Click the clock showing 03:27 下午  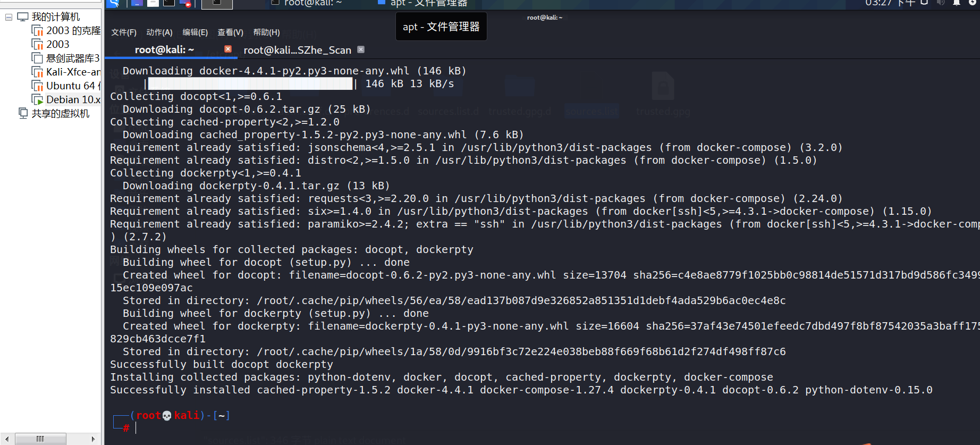[x=890, y=3]
